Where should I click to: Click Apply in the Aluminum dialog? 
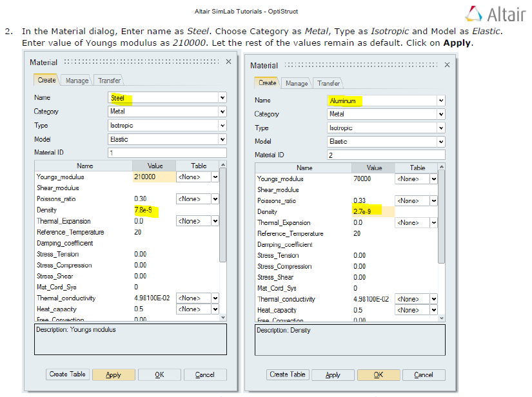[333, 375]
